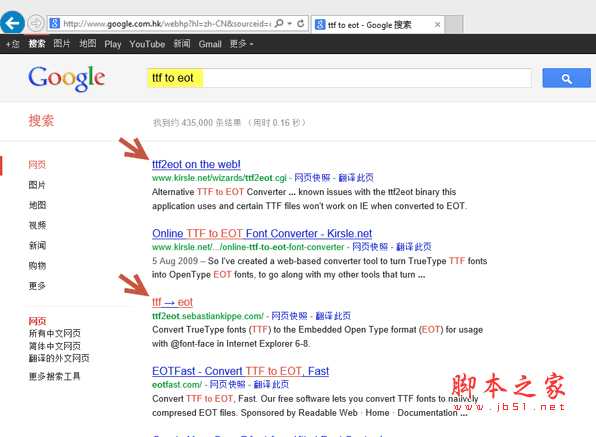Viewport: 596px width, 437px height.
Task: Click the browser forward arrow button
Action: (x=36, y=23)
